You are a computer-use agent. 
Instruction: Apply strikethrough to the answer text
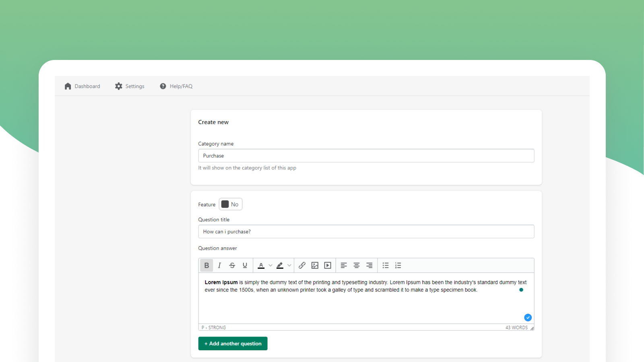232,265
